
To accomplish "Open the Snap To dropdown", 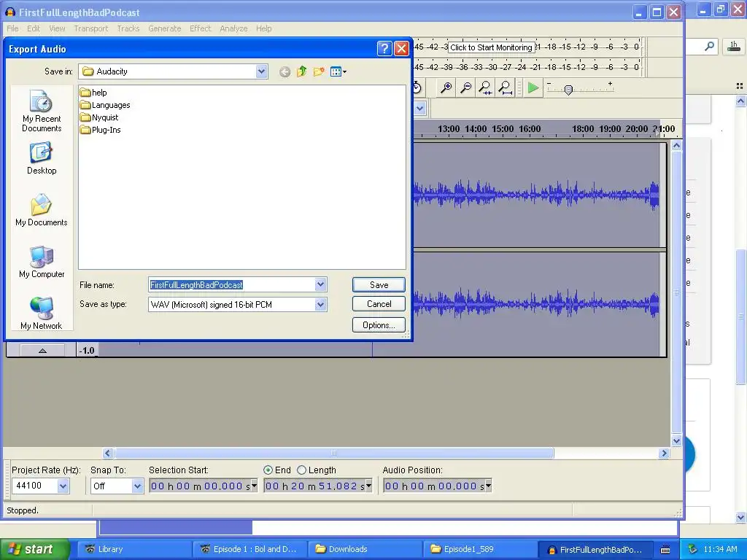I will pyautogui.click(x=137, y=486).
